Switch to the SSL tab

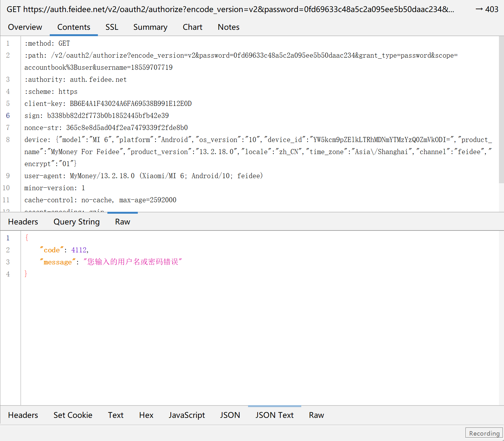112,27
